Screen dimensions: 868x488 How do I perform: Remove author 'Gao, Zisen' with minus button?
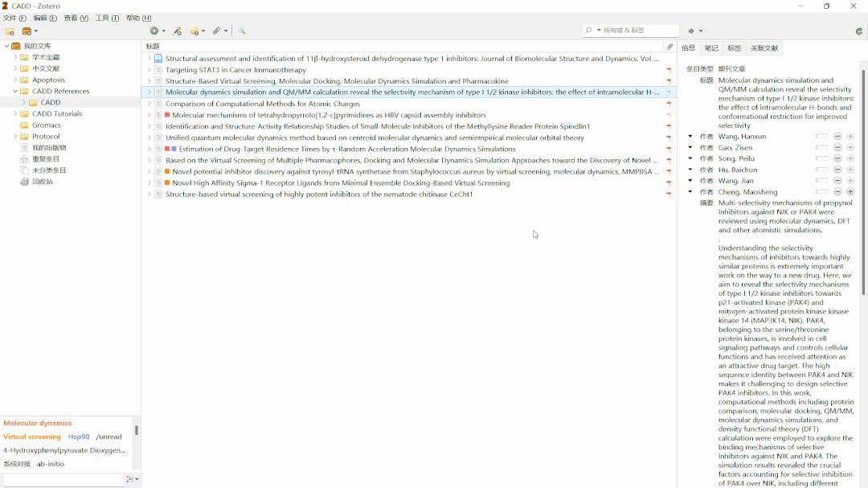click(837, 147)
